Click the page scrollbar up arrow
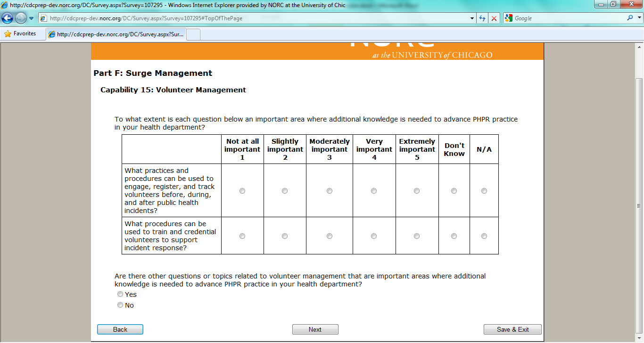This screenshot has width=644, height=343. pos(639,48)
